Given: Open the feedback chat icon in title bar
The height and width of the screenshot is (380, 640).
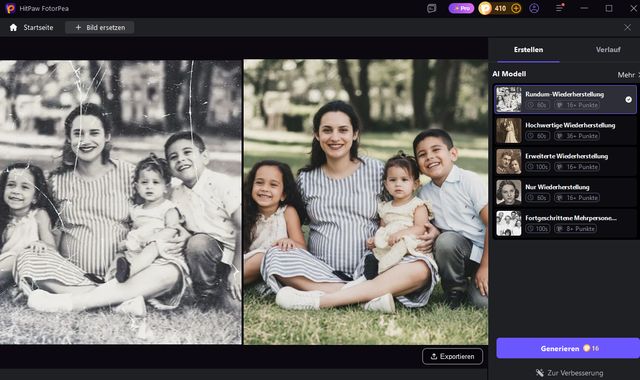Looking at the screenshot, I should tap(431, 8).
